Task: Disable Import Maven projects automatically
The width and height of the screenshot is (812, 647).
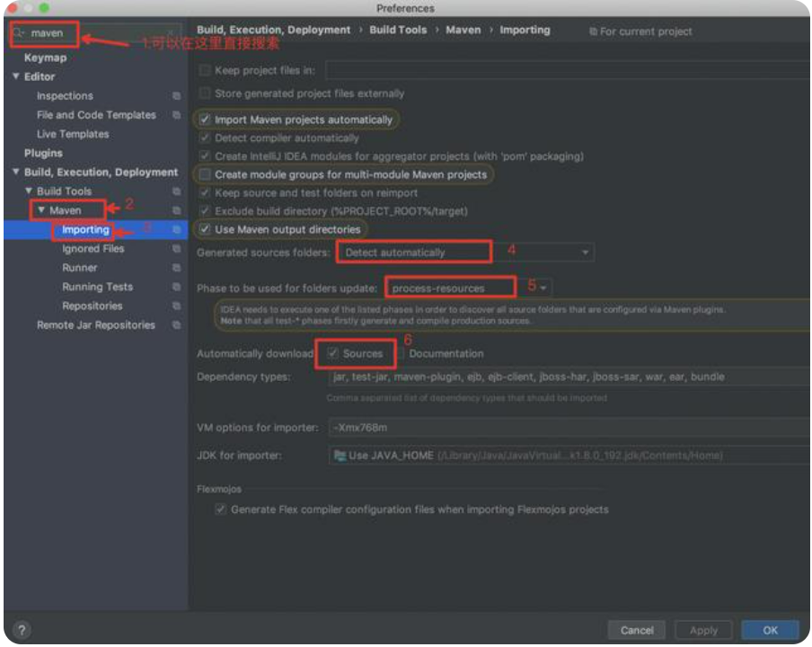Action: coord(205,120)
